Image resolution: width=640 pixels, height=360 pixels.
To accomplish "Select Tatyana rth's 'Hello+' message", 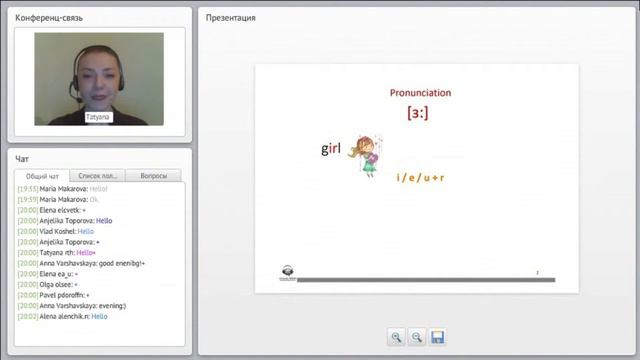I will pyautogui.click(x=56, y=253).
